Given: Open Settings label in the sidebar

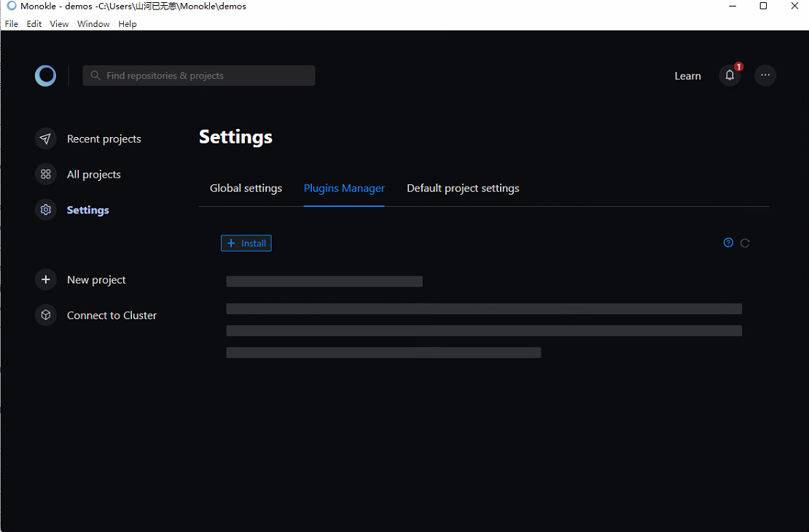Looking at the screenshot, I should [87, 210].
